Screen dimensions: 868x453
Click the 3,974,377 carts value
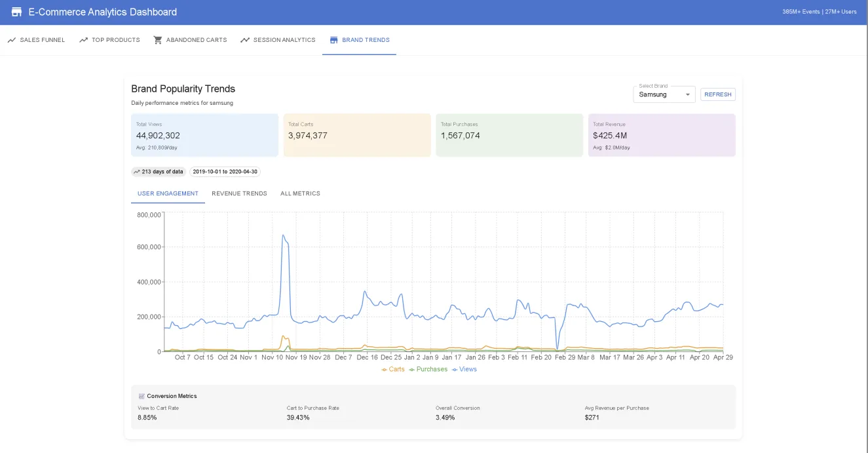click(308, 136)
